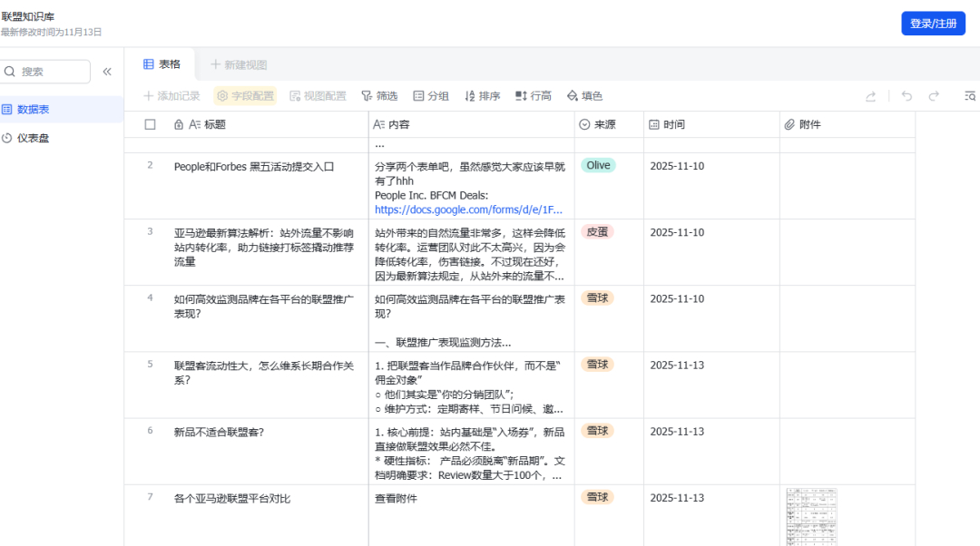Collapse the sidebar with double-chevron icon
The width and height of the screenshot is (980, 546).
click(x=107, y=72)
